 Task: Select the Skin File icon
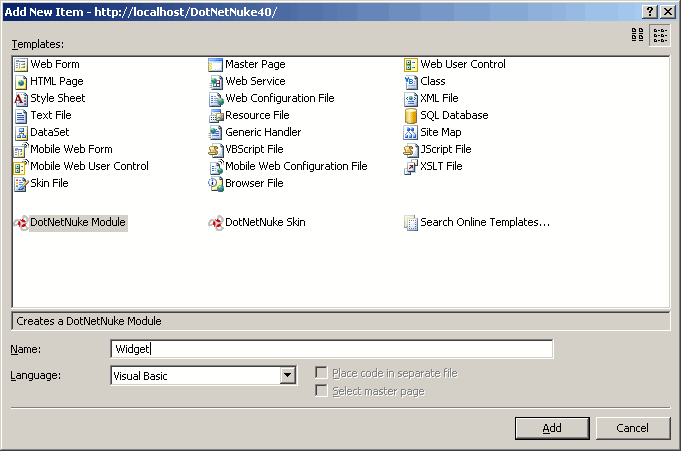point(20,183)
